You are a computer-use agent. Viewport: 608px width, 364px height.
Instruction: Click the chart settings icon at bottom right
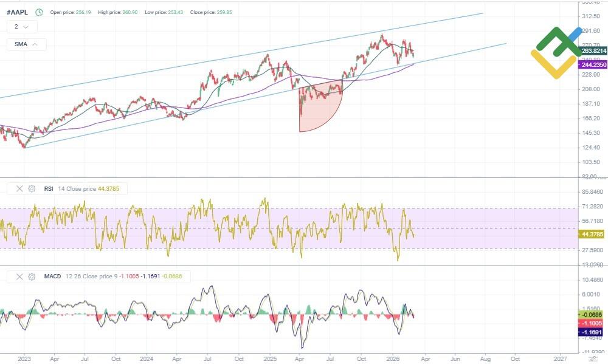click(593, 359)
